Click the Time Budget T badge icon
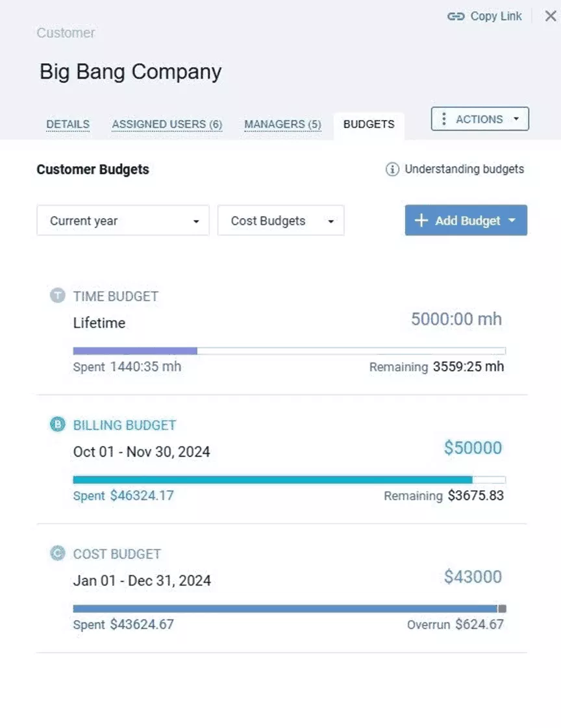This screenshot has width=561, height=728. point(57,295)
